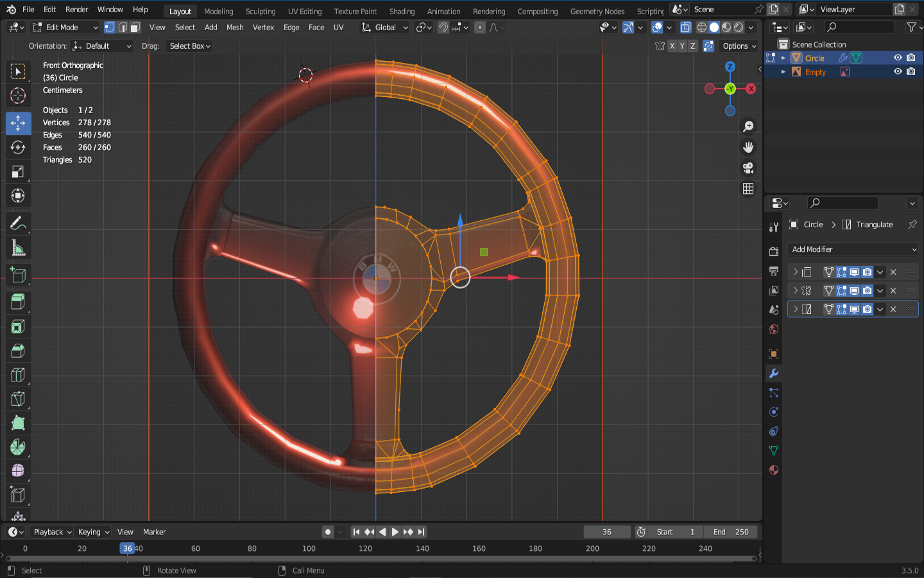Image resolution: width=924 pixels, height=578 pixels.
Task: Click the viewport zoom magnifier icon
Action: tap(748, 127)
